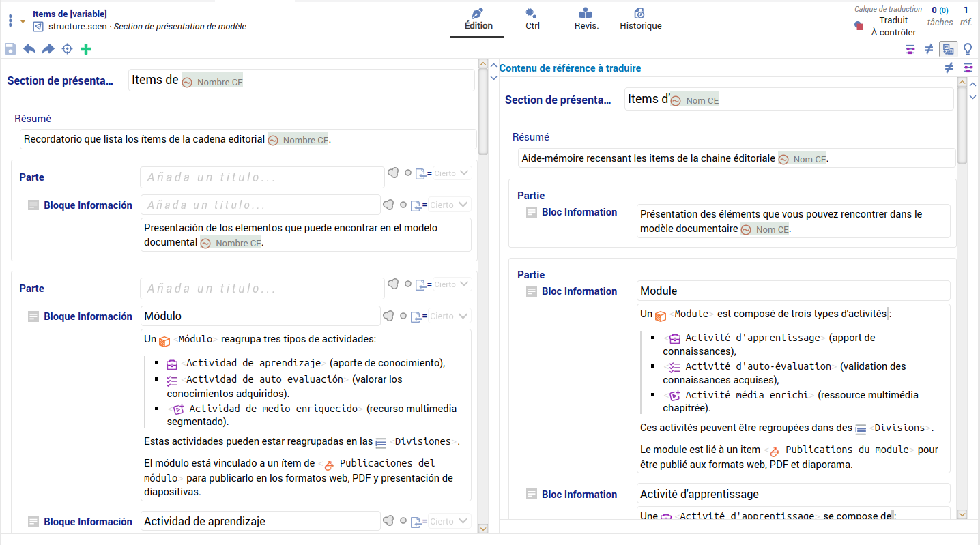Image resolution: width=980 pixels, height=545 pixels.
Task: Click the green plus add icon
Action: pos(86,49)
